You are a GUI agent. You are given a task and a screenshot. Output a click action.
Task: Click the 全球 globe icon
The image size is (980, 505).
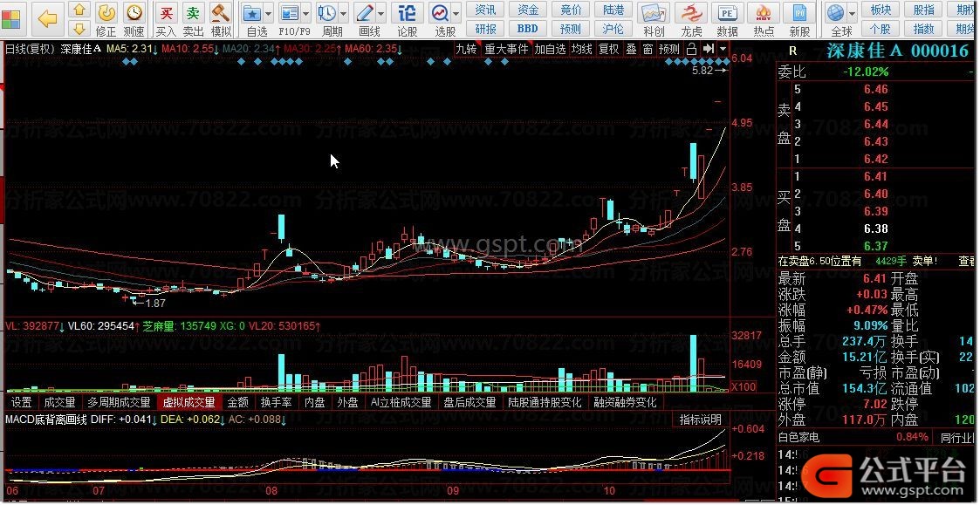(x=836, y=12)
